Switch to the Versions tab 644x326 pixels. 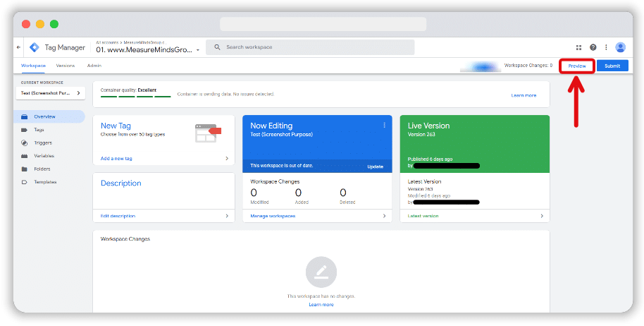pos(66,66)
